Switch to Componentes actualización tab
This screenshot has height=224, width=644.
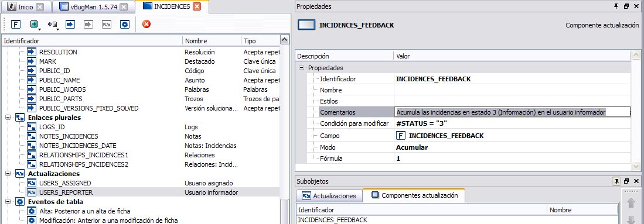point(414,195)
